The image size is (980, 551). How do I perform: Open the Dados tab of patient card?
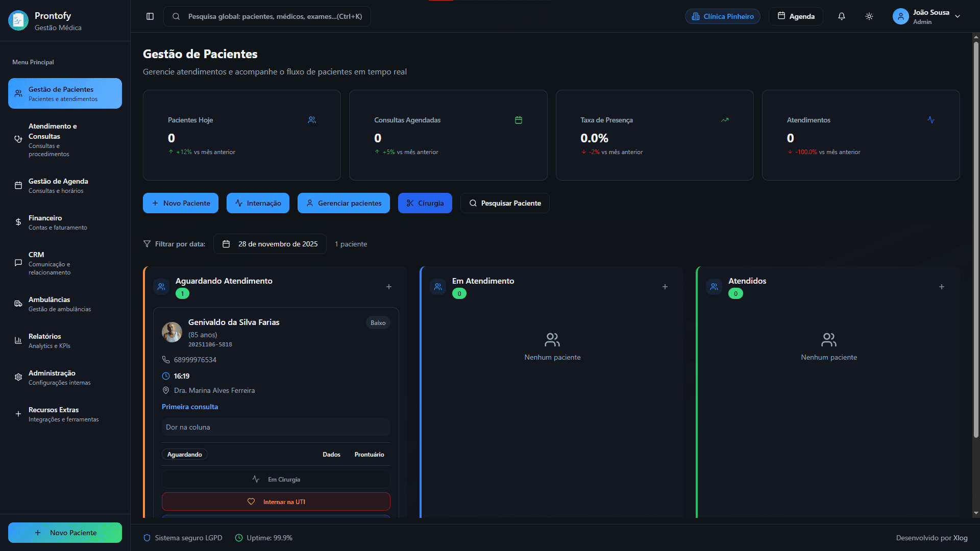pos(331,455)
